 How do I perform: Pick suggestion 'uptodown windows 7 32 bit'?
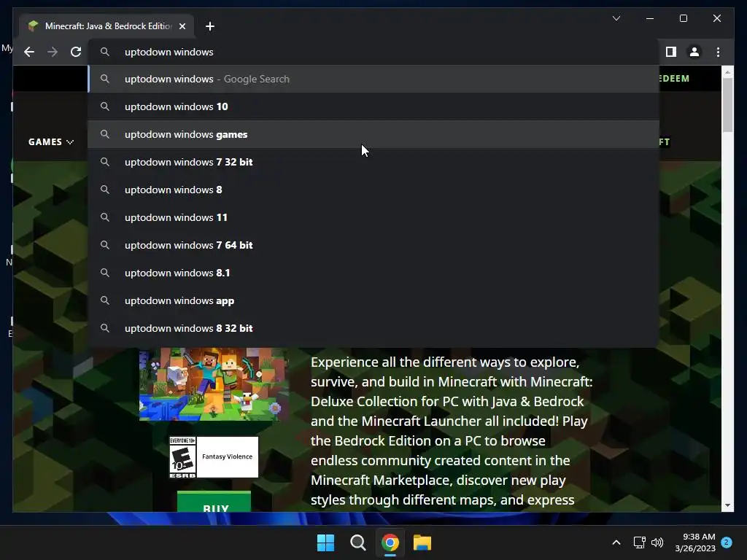click(x=373, y=162)
